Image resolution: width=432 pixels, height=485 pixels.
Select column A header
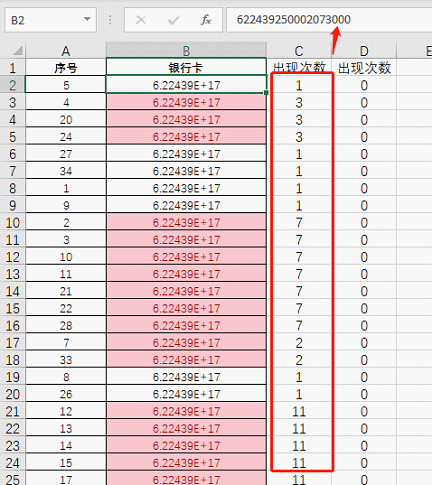(66, 50)
